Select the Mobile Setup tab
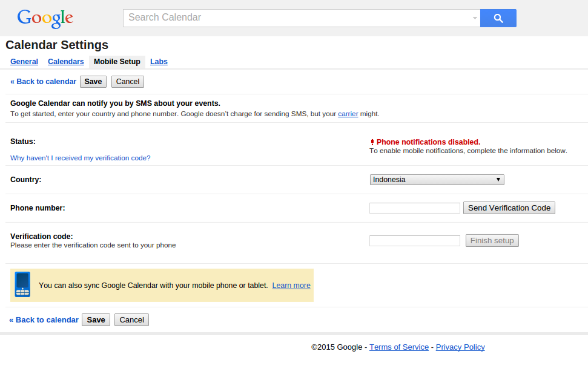The width and height of the screenshot is (588, 383). (117, 62)
